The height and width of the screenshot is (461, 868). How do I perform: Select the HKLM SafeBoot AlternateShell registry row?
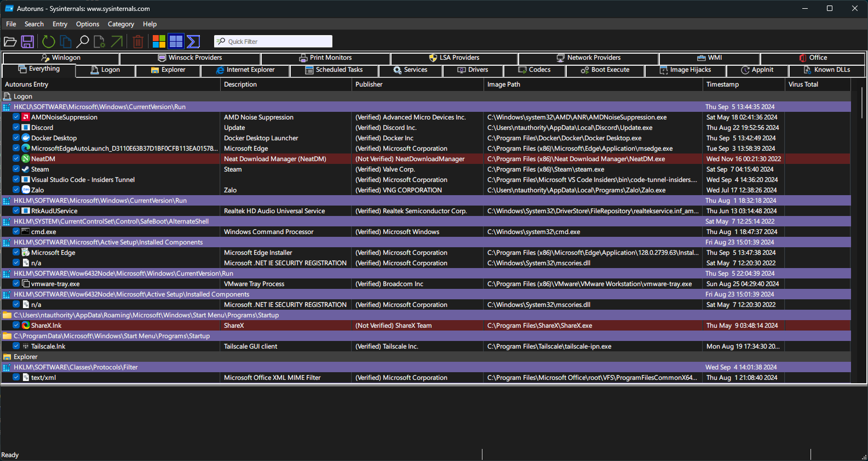426,221
